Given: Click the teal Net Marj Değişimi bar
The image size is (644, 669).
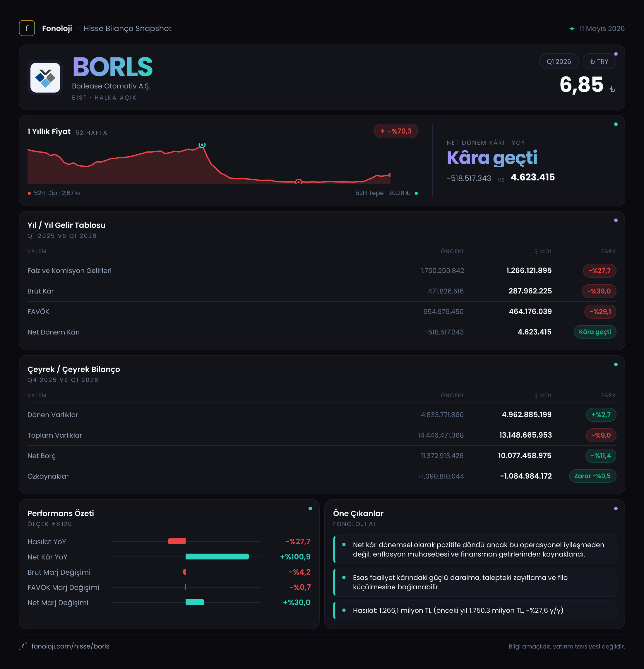Looking at the screenshot, I should pyautogui.click(x=195, y=603).
